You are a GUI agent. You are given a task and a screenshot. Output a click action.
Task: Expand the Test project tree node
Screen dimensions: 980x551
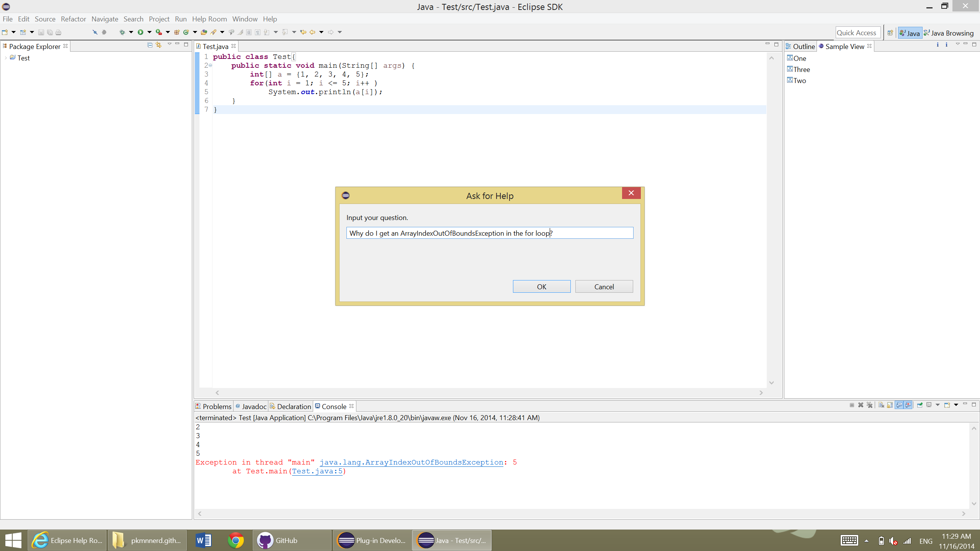tap(6, 58)
